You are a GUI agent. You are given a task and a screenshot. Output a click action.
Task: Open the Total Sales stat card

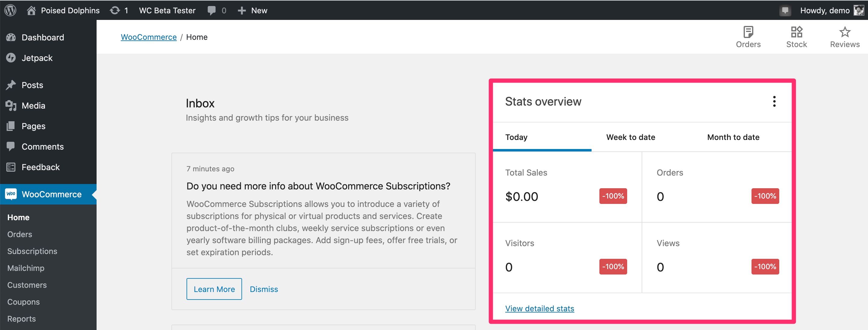(x=567, y=187)
